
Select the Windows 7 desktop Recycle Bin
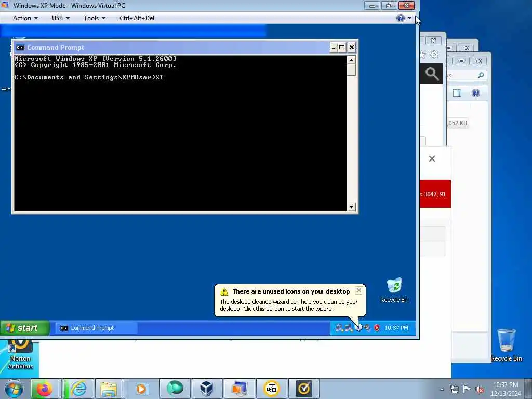tap(506, 345)
